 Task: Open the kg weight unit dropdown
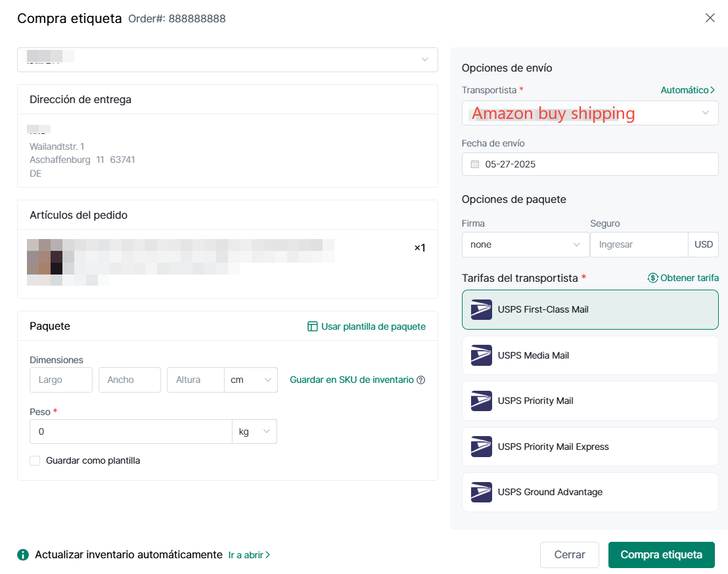click(x=254, y=431)
